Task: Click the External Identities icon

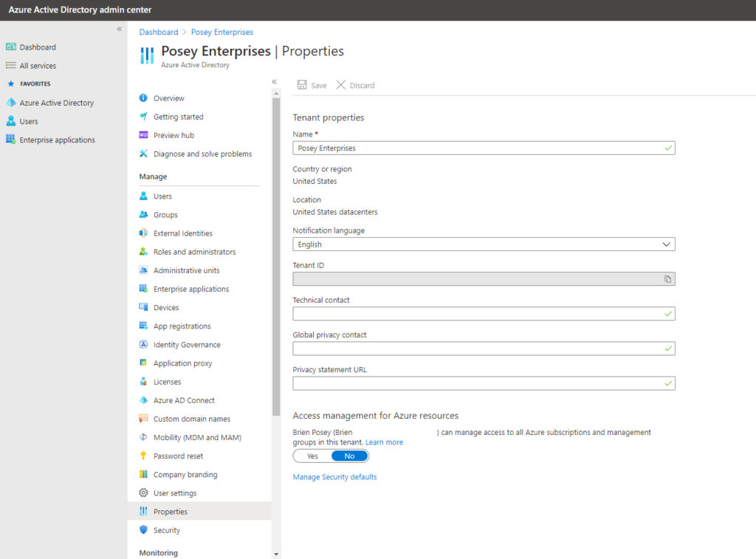Action: [x=143, y=233]
